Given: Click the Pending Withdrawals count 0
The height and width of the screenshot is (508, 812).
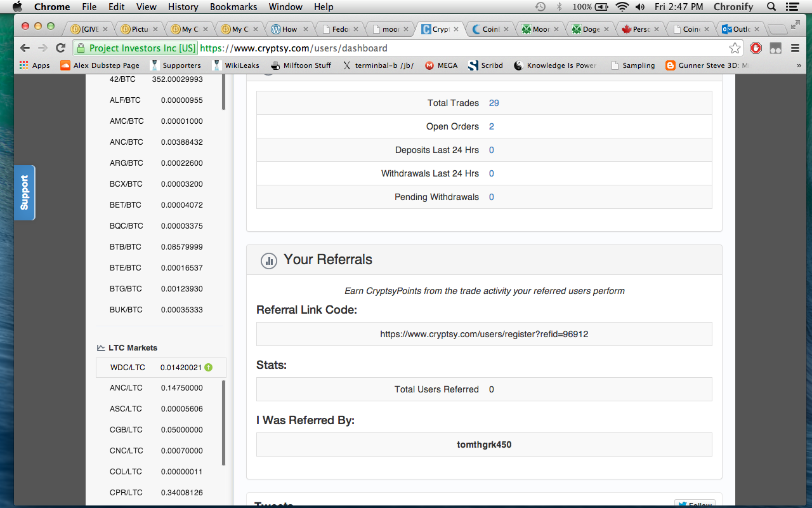Looking at the screenshot, I should click(492, 197).
